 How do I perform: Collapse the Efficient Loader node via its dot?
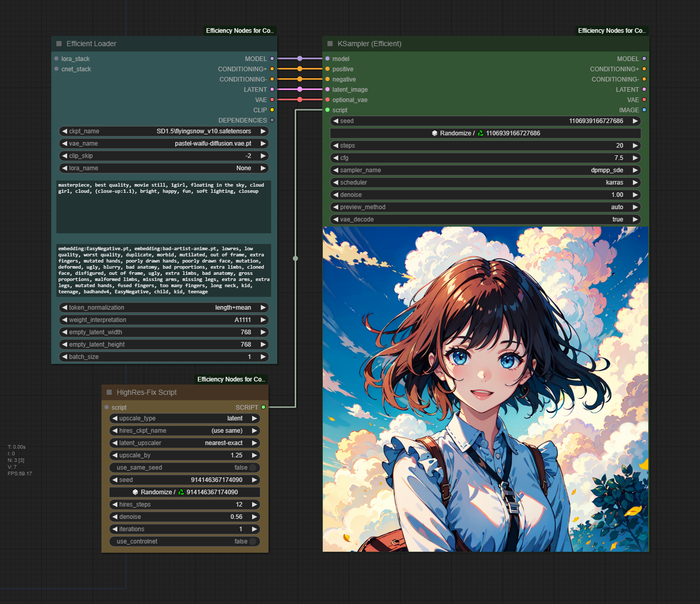[59, 44]
